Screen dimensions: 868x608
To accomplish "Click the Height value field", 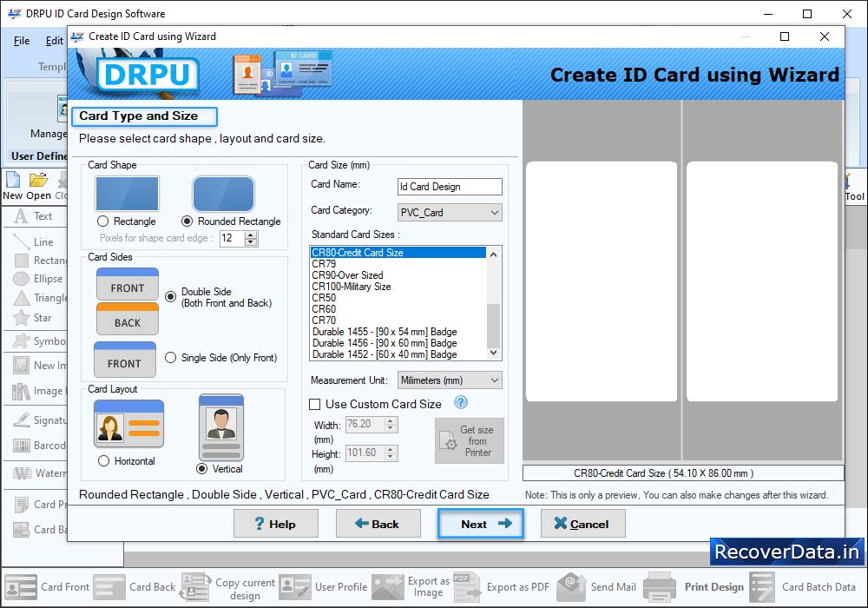I will coord(365,453).
